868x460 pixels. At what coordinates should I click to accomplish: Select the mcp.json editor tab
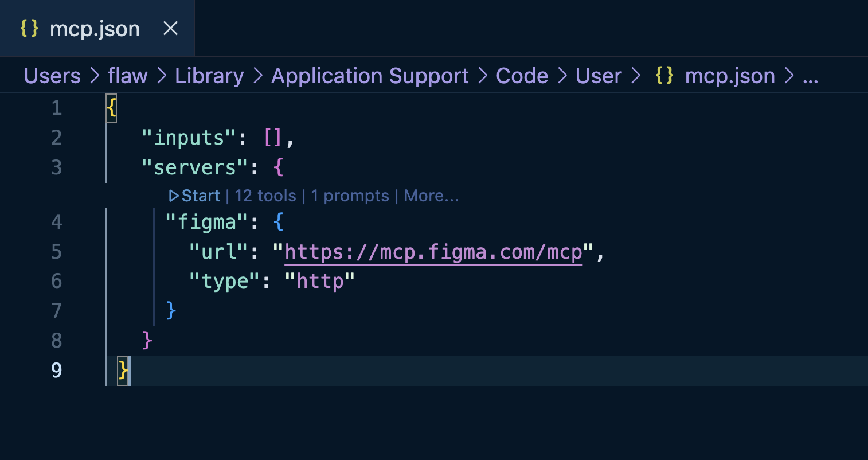[x=95, y=28]
